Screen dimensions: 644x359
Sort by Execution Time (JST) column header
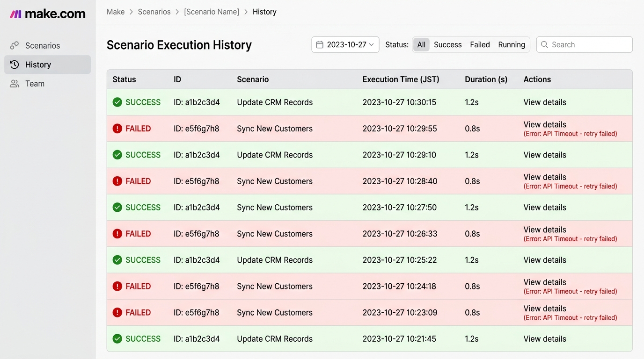(401, 79)
